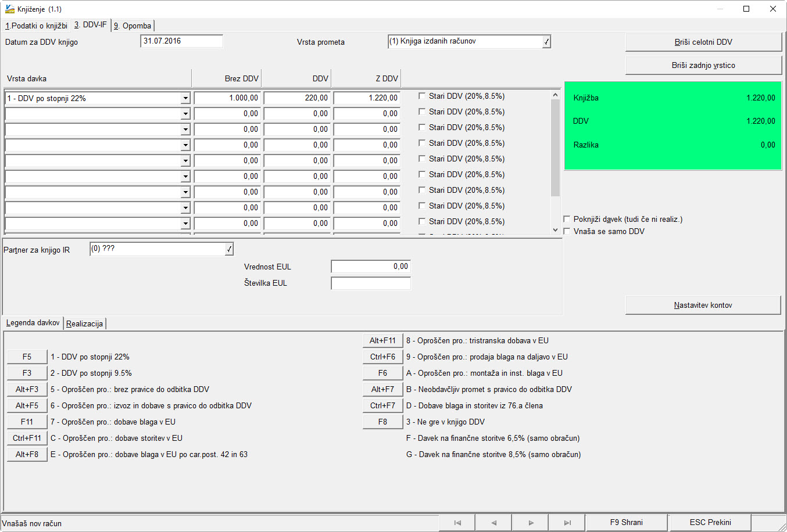Viewport: 787px width, 532px height.
Task: Enable Vnaša se samo DDV option
Action: click(567, 231)
